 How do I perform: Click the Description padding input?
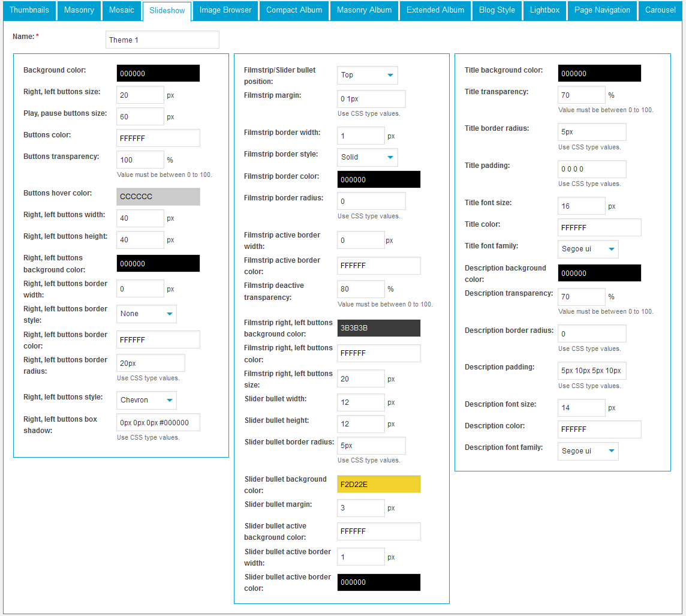pyautogui.click(x=592, y=371)
